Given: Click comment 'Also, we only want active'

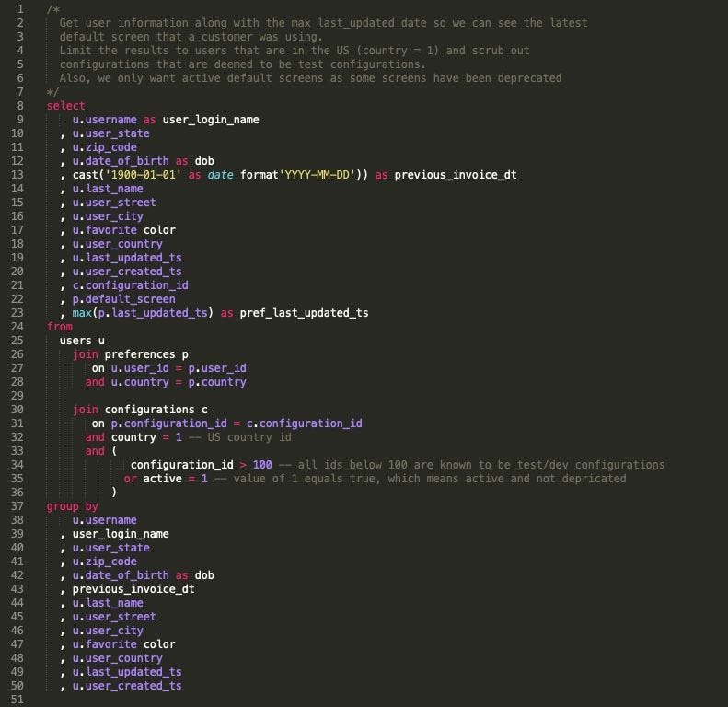Looking at the screenshot, I should pos(140,78).
